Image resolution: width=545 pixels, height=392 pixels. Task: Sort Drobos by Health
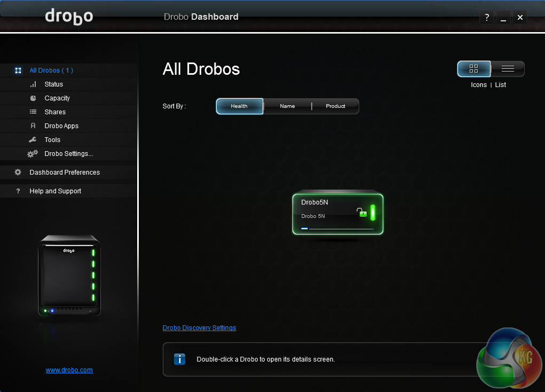[240, 106]
